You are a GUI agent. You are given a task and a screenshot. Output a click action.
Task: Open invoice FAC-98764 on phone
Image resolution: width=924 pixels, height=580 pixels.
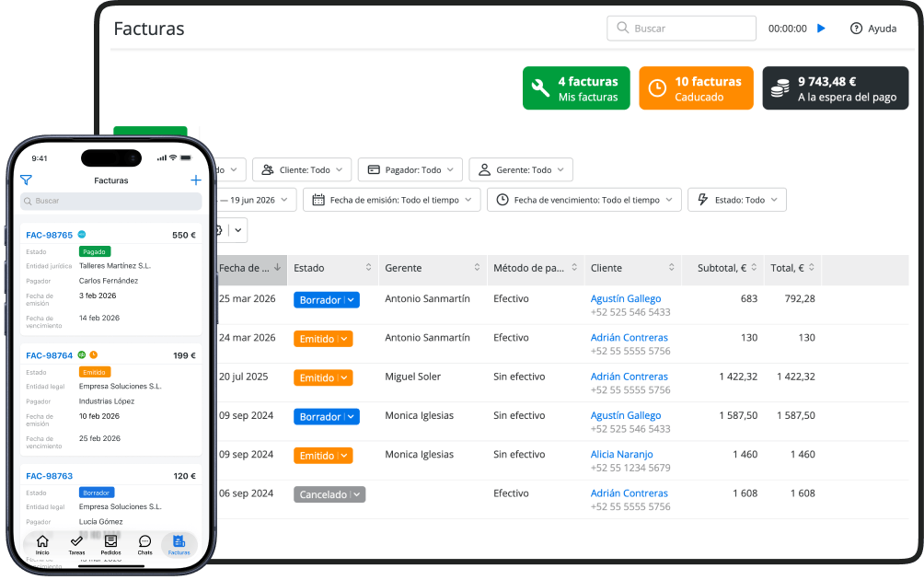(x=50, y=355)
